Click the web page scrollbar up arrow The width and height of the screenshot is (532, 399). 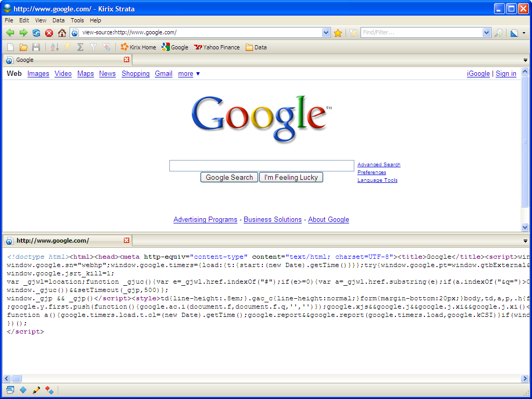click(525, 72)
